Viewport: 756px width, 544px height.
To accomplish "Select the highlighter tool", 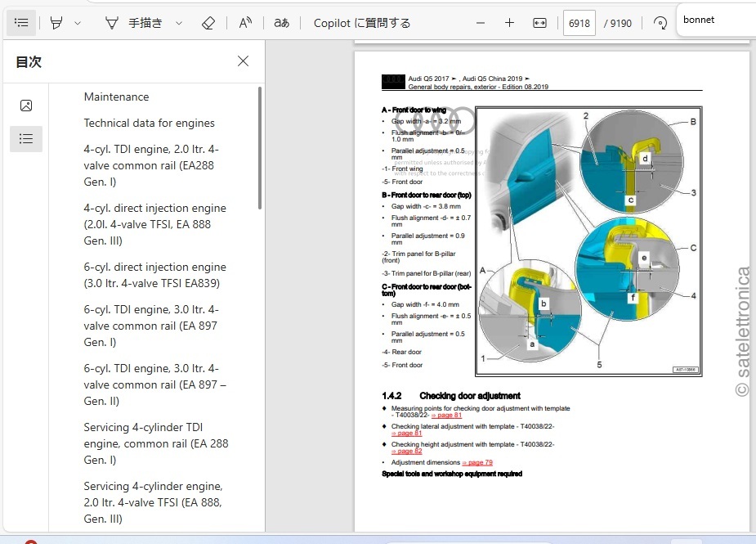I will click(56, 23).
